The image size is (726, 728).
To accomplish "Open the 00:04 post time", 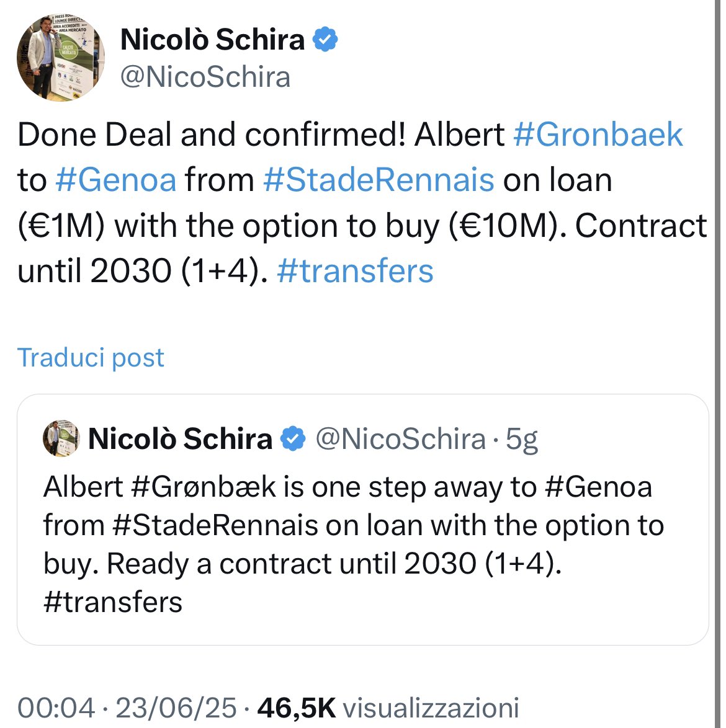I will pos(56,708).
